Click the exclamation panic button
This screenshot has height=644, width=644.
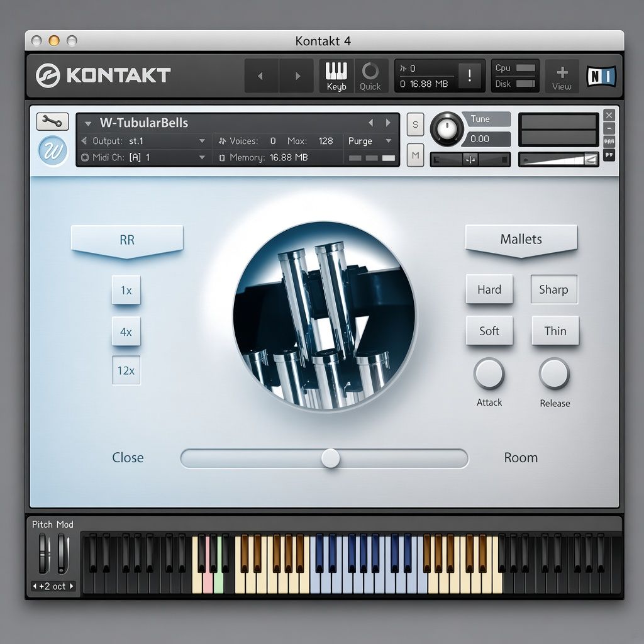[x=469, y=75]
